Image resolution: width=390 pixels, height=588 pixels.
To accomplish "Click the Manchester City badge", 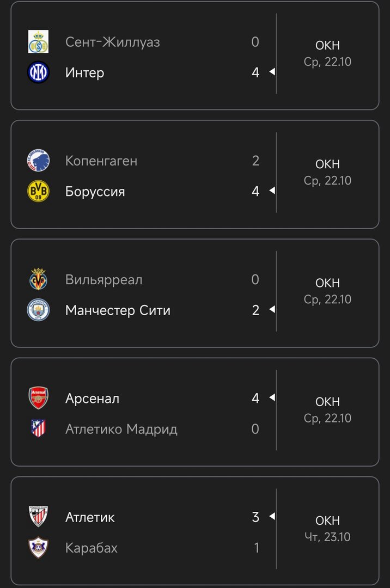I will 38,310.
